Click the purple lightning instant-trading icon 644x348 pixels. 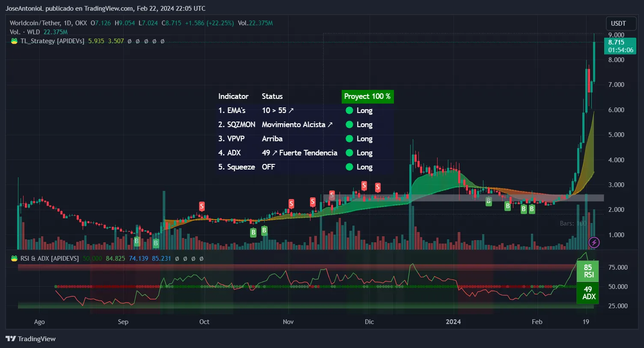point(594,243)
